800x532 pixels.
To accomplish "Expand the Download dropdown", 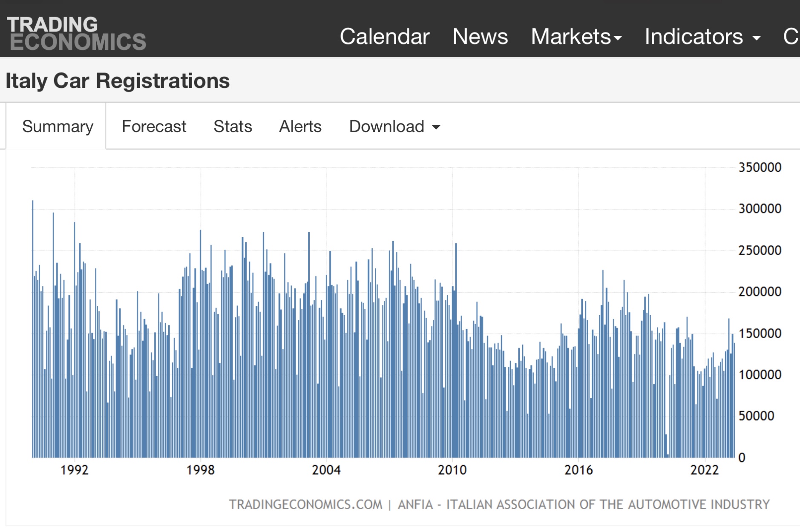I will click(394, 127).
